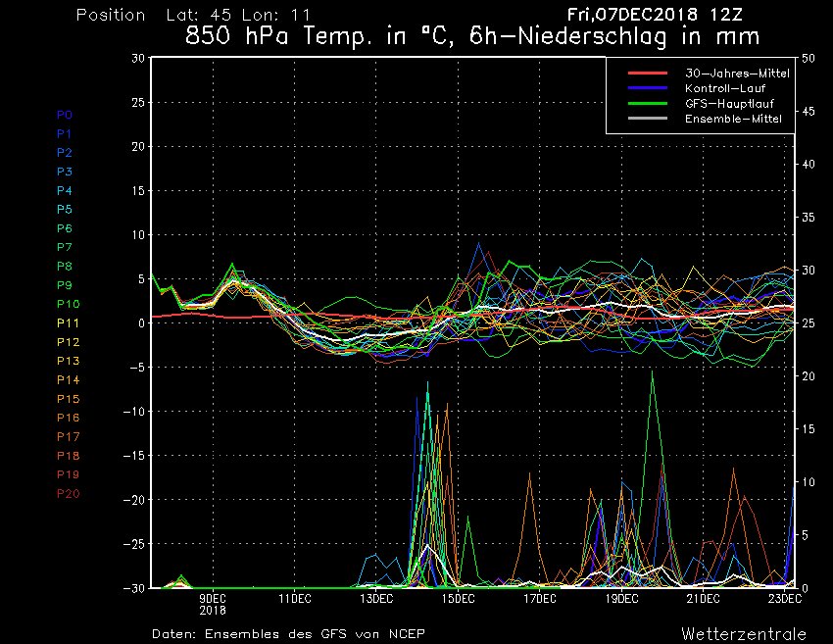Click the '15DEC' date axis label
833x644 pixels.
(x=458, y=599)
